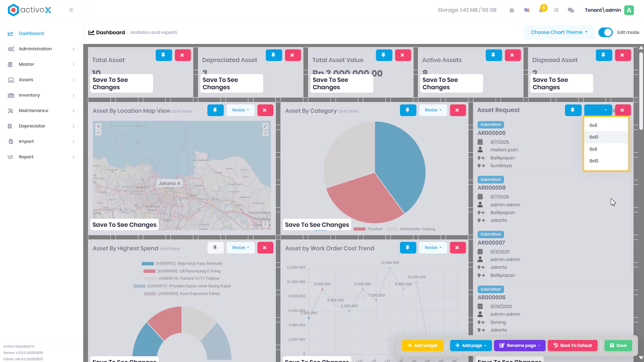Image resolution: width=644 pixels, height=362 pixels.
Task: Open the notifications bell icon
Action: pos(541,10)
